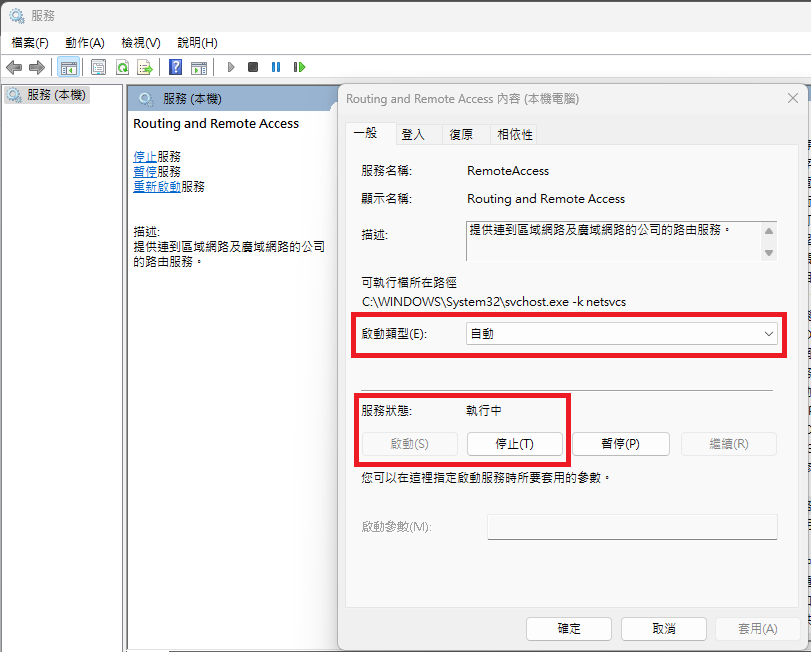Image resolution: width=811 pixels, height=652 pixels.
Task: Switch to the 相依性 tab
Action: pos(515,135)
